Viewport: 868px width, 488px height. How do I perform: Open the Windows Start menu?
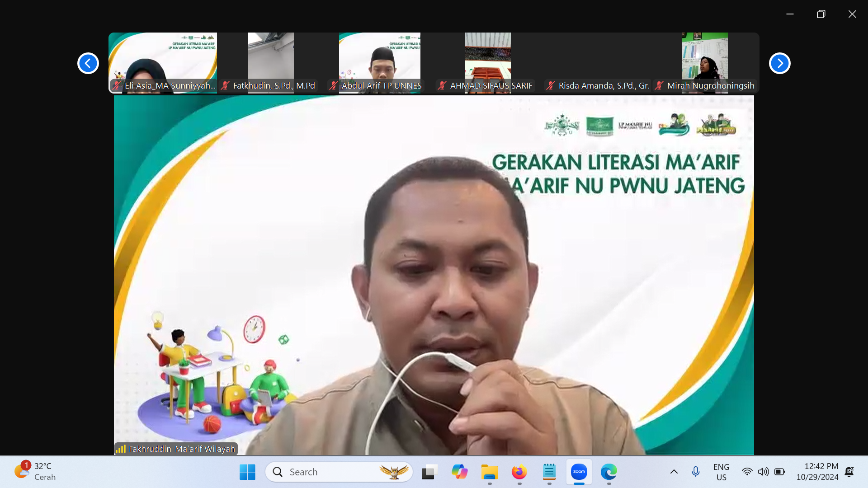coord(247,472)
